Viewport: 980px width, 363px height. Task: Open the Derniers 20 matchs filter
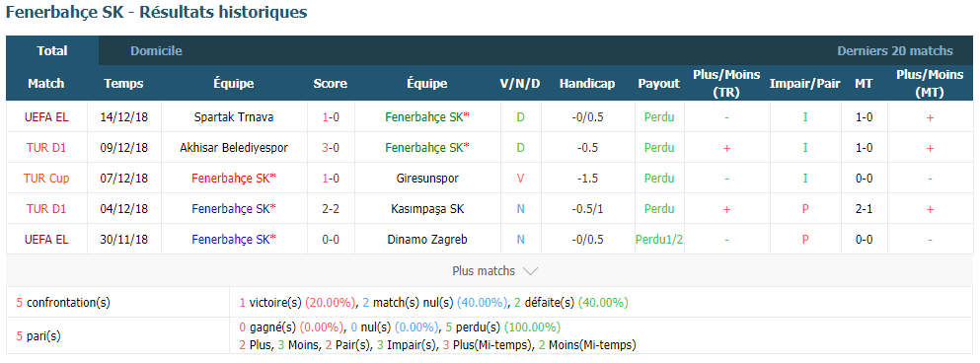tap(895, 51)
